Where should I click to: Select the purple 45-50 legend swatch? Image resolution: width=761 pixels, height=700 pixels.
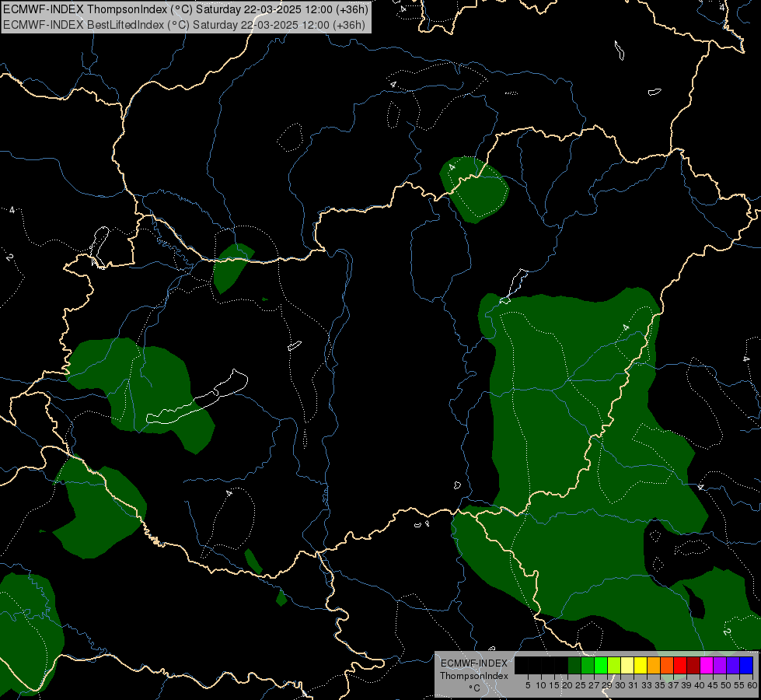tap(720, 665)
